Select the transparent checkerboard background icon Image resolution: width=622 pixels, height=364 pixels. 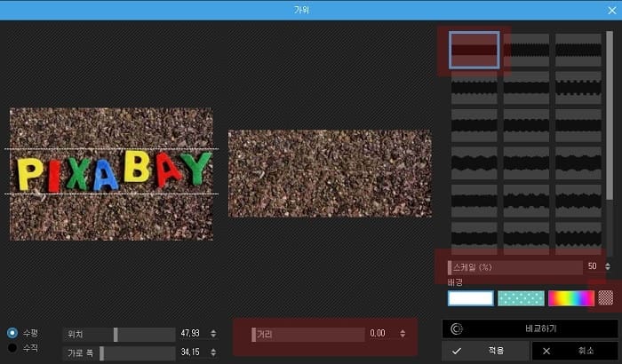[x=606, y=297]
